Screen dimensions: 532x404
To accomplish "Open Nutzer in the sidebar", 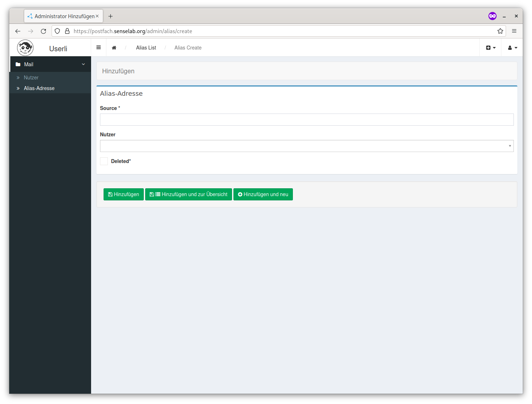I will (31, 78).
